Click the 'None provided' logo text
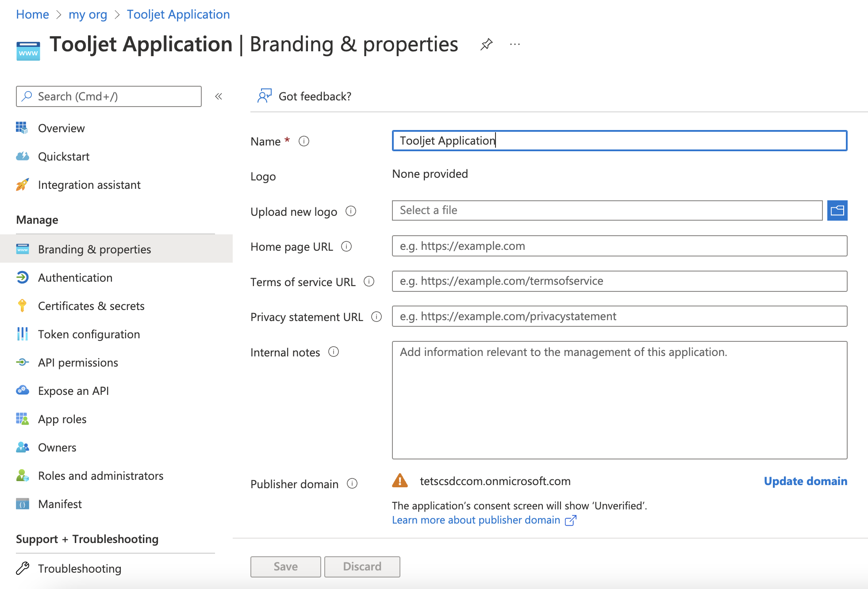868x589 pixels. click(x=430, y=174)
